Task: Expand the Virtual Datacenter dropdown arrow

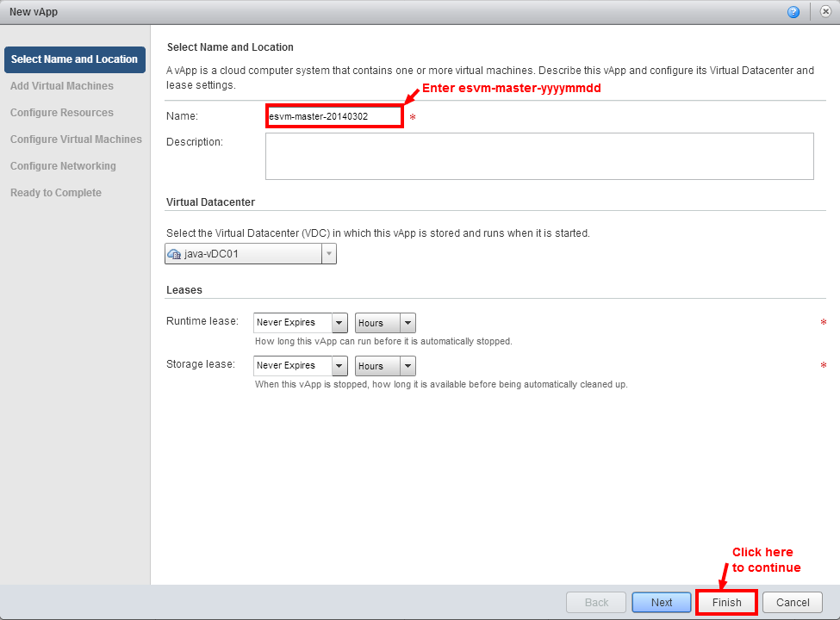Action: [x=328, y=254]
